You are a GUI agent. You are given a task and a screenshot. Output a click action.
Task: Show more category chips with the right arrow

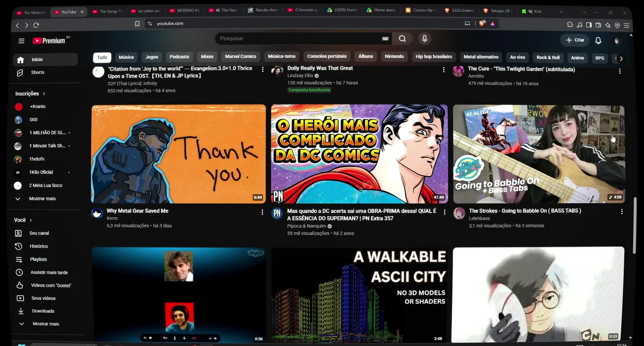tap(621, 58)
